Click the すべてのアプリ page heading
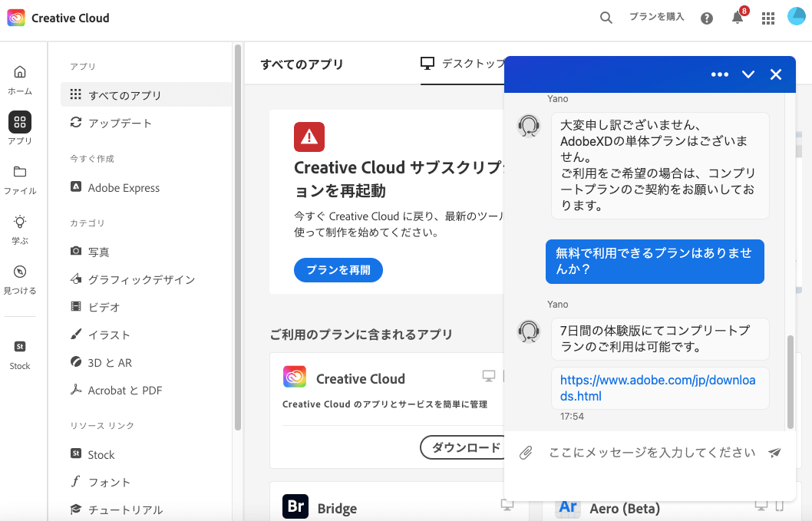Screen dimensions: 812x521 click(302, 64)
